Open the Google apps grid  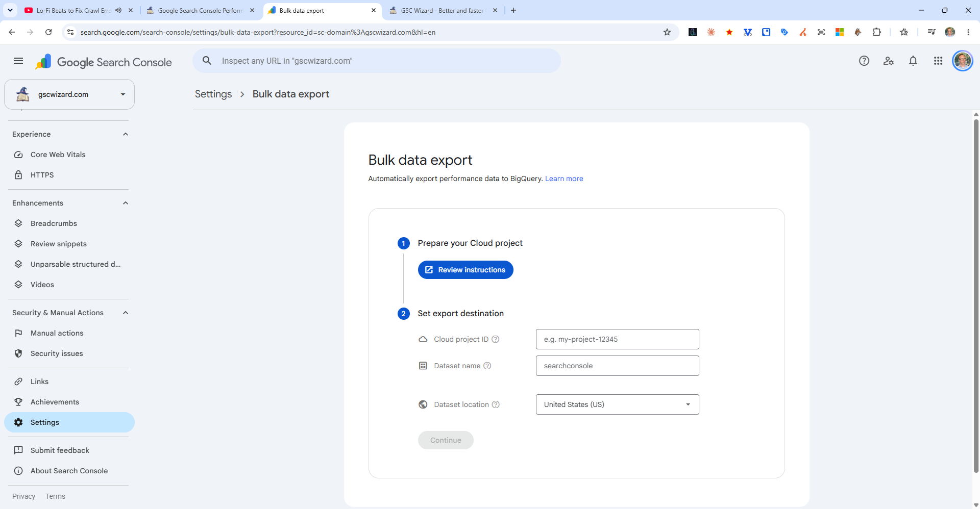tap(938, 61)
